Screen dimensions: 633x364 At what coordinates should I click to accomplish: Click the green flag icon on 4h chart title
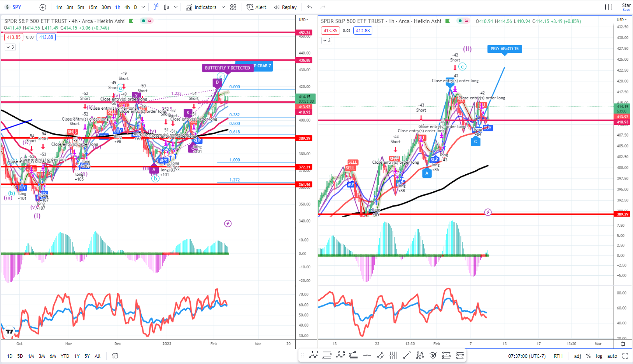[x=131, y=21]
